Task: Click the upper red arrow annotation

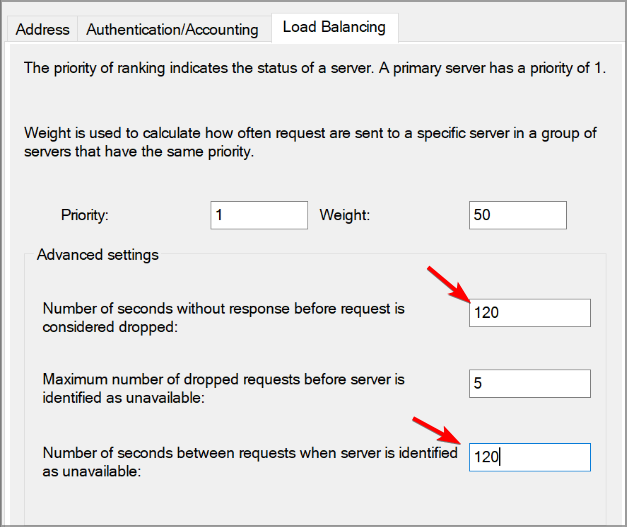Action: point(447,286)
